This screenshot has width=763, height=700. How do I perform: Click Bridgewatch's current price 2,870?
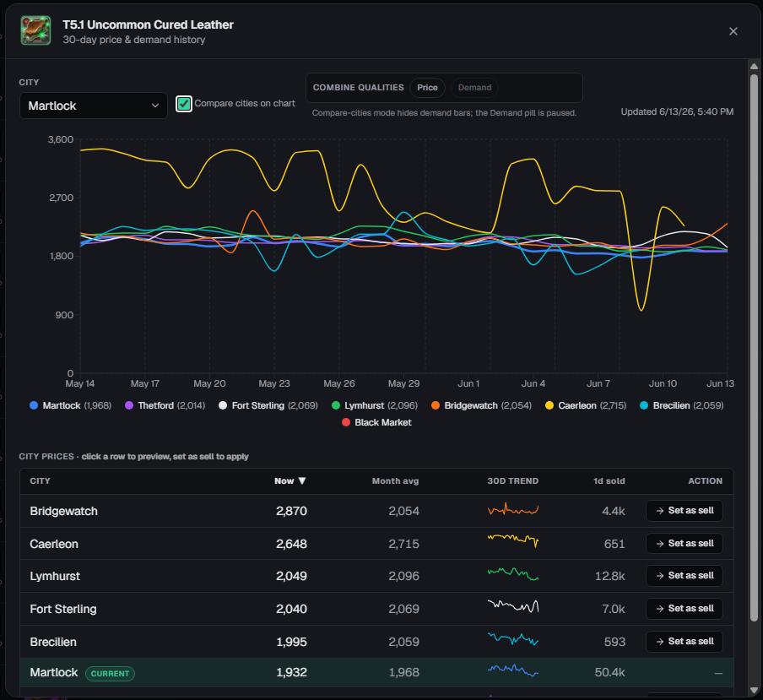point(291,511)
